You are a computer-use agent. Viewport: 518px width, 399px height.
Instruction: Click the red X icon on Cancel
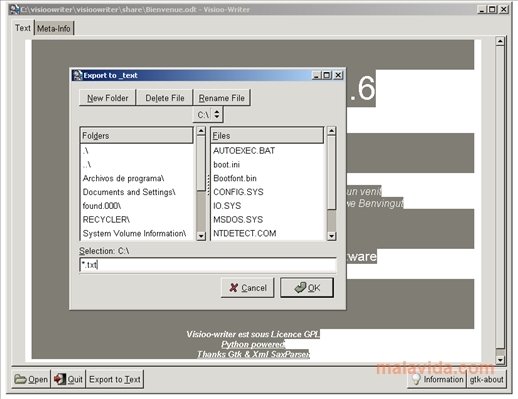click(x=234, y=288)
